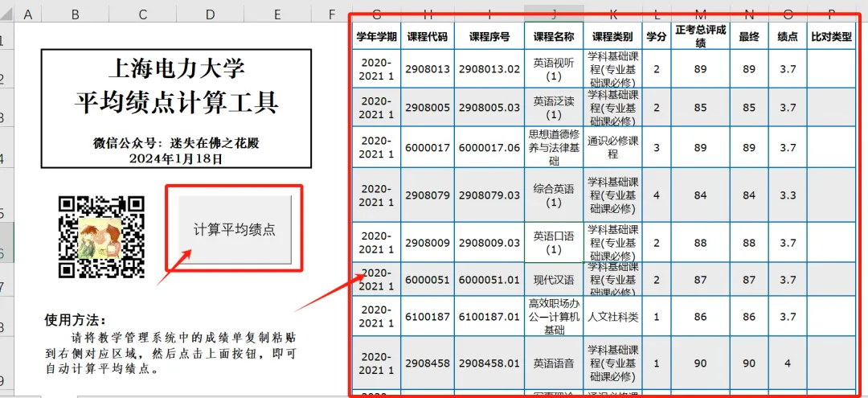Image resolution: width=868 pixels, height=398 pixels.
Task: Select cell 6000051.01
Action: [x=489, y=280]
